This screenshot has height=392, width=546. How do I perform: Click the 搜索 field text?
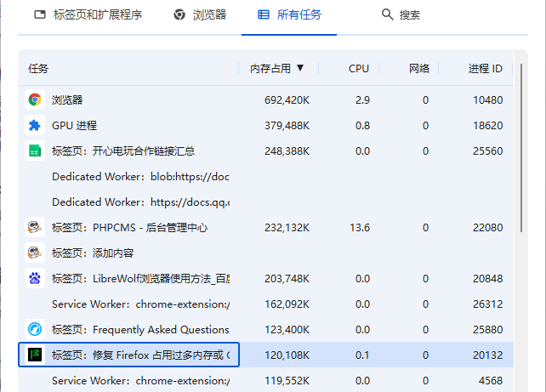coord(410,15)
